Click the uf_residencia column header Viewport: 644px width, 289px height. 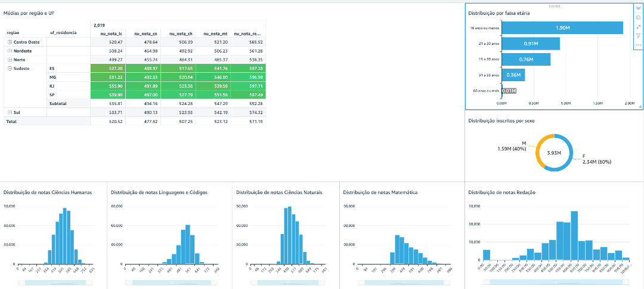pos(63,32)
